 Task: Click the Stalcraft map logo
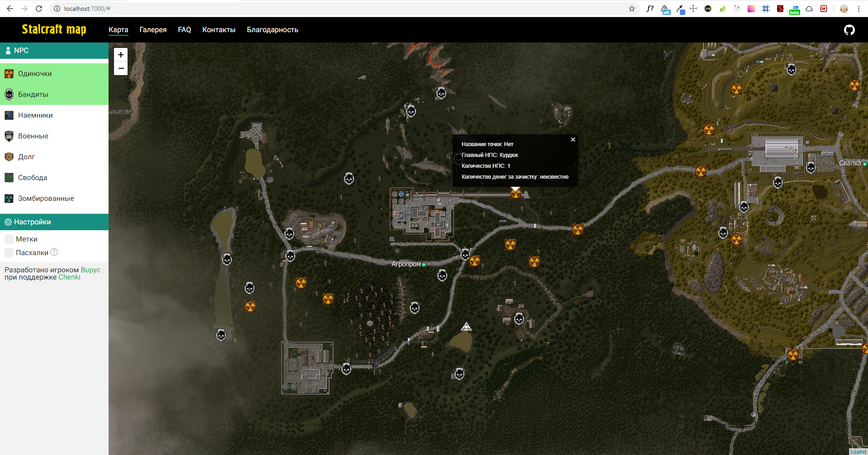coord(54,29)
